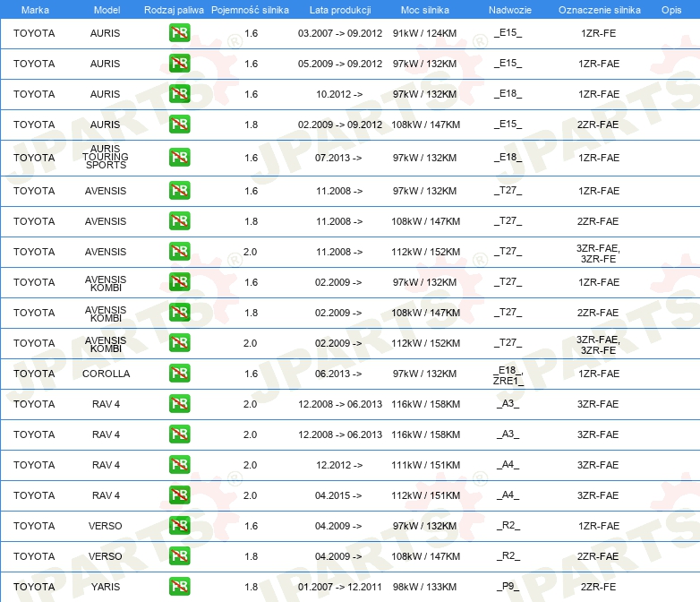Select the '02.2009 -> 09.2012' production years cell
The image size is (700, 602).
(x=340, y=125)
